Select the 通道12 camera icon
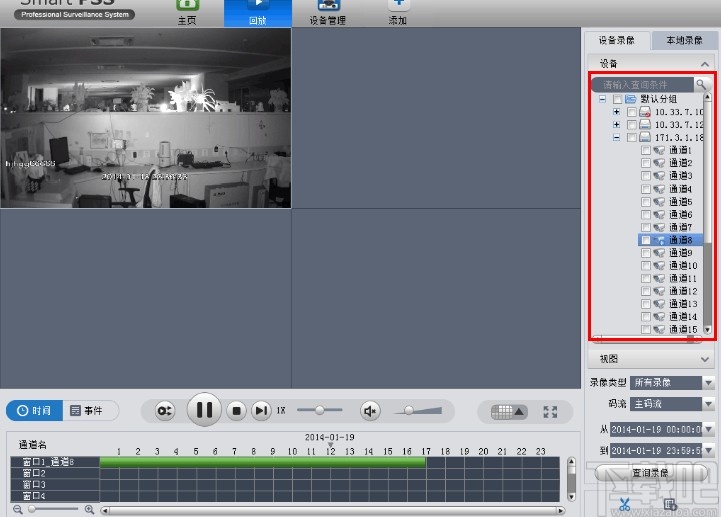721x517 pixels. click(x=659, y=291)
